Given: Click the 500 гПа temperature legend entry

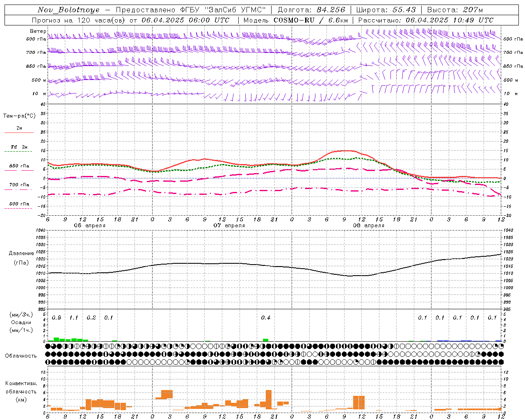Looking at the screenshot, I should click(x=19, y=204).
